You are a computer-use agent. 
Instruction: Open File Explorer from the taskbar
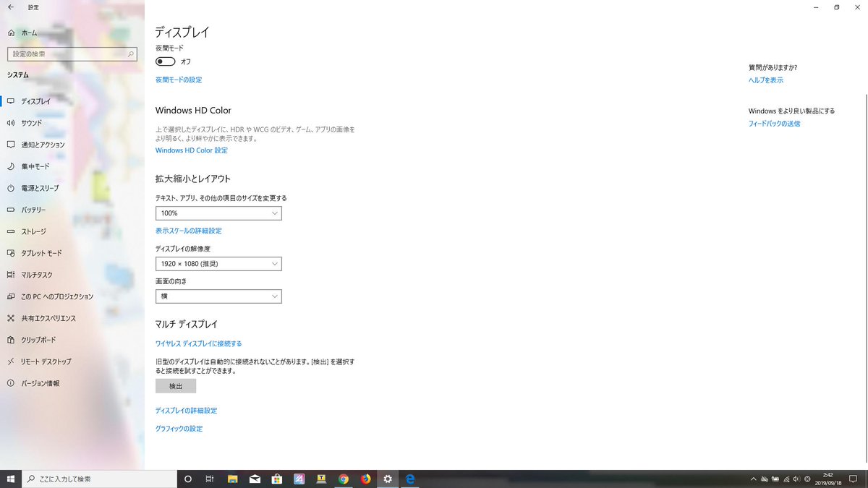(x=233, y=479)
